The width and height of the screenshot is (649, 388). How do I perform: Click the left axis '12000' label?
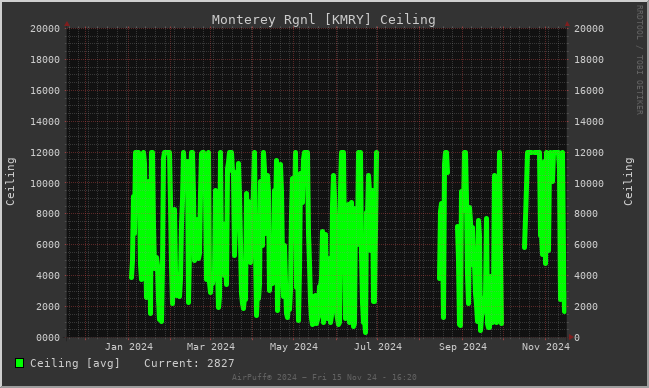45,152
